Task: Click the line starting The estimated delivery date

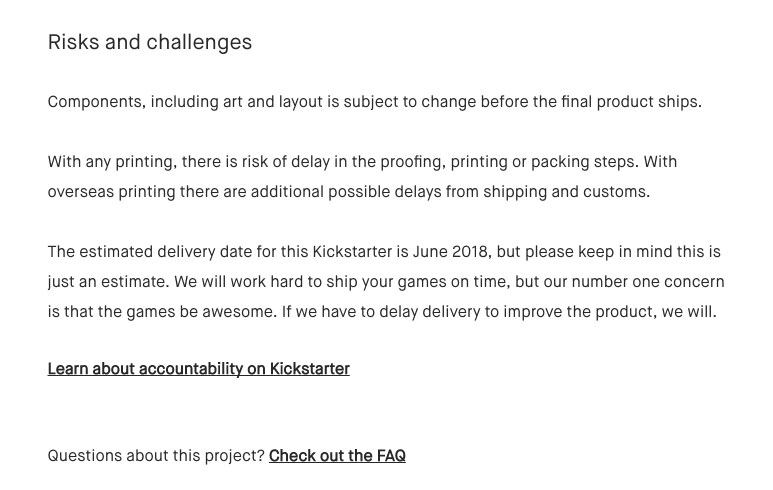Action: coord(384,252)
